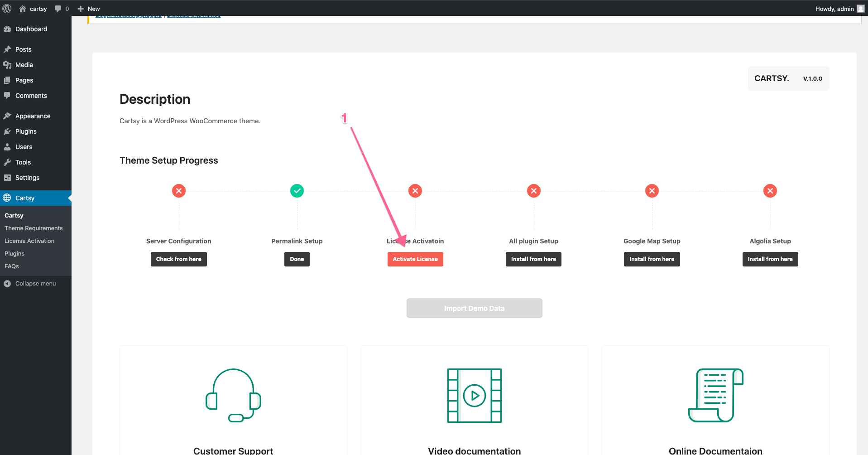The width and height of the screenshot is (868, 455).
Task: Click the Video documentation film icon
Action: click(475, 395)
